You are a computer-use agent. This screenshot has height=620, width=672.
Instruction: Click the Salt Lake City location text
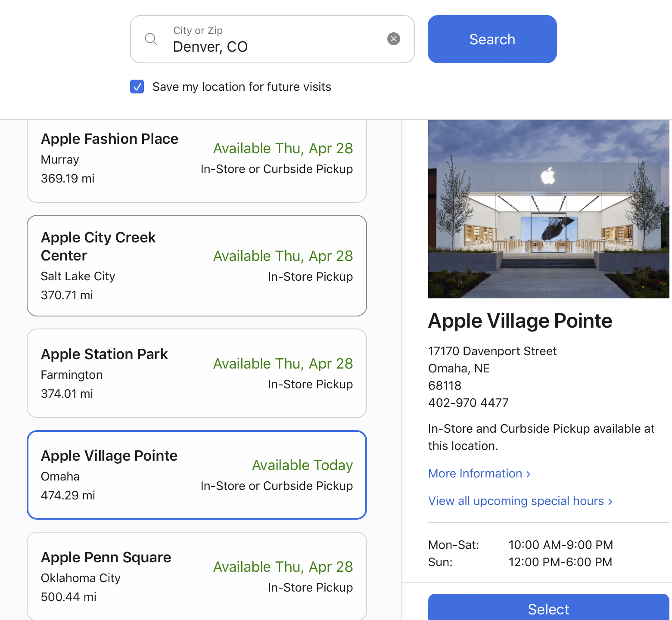(78, 276)
